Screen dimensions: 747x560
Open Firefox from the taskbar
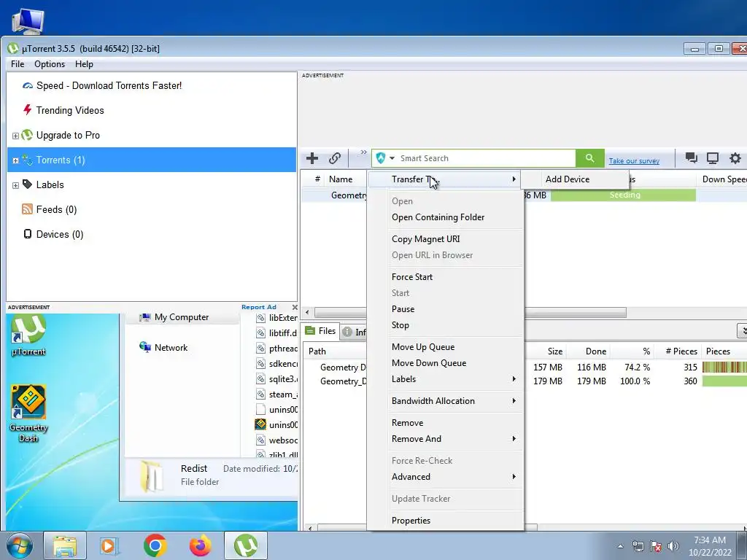click(201, 545)
